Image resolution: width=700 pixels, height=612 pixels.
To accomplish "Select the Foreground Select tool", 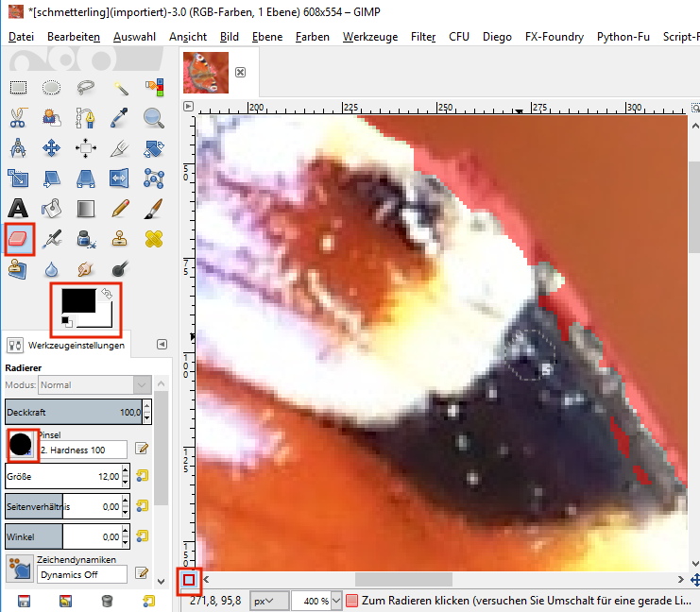I will (x=51, y=118).
